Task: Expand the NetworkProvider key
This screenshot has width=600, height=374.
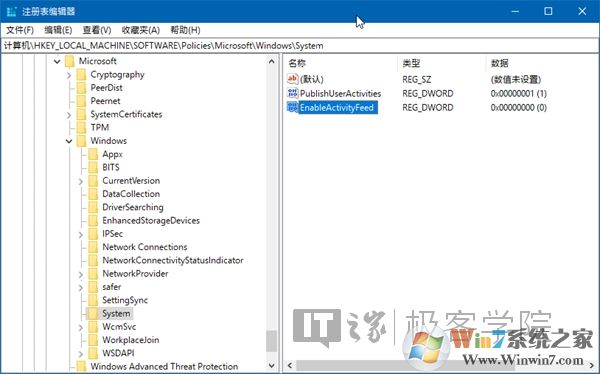Action: [x=81, y=274]
